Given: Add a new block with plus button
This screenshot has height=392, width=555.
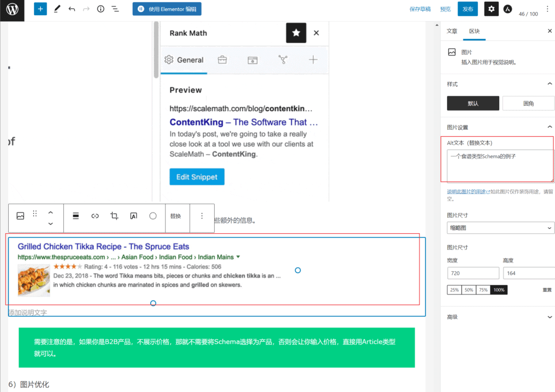Looking at the screenshot, I should [x=40, y=9].
